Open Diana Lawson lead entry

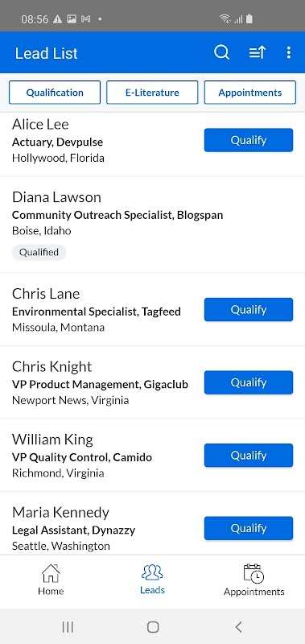tap(152, 225)
